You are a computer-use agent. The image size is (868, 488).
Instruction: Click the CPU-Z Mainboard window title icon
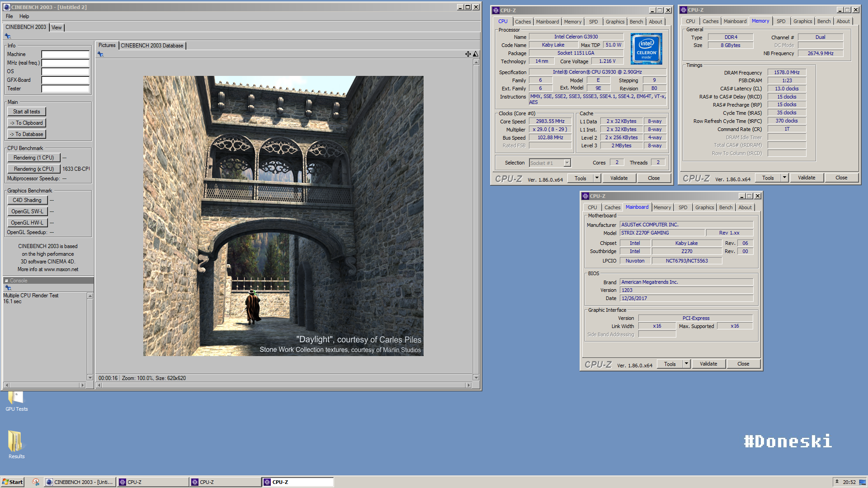click(585, 196)
